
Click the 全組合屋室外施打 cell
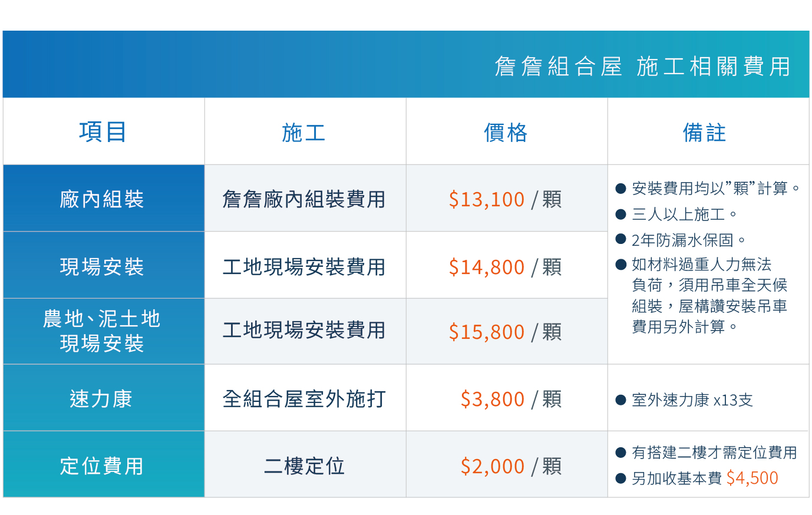pos(304,399)
